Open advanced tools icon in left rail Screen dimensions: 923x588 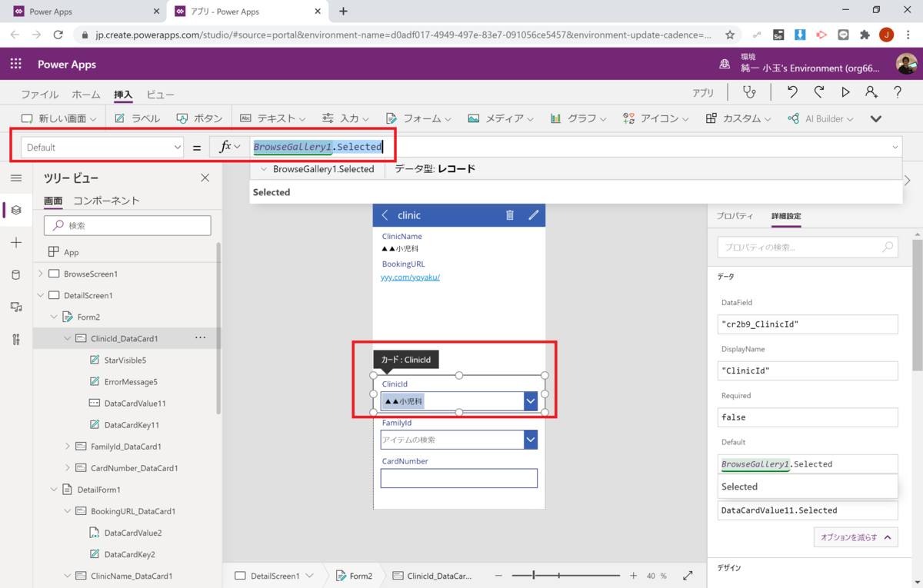[x=16, y=339]
